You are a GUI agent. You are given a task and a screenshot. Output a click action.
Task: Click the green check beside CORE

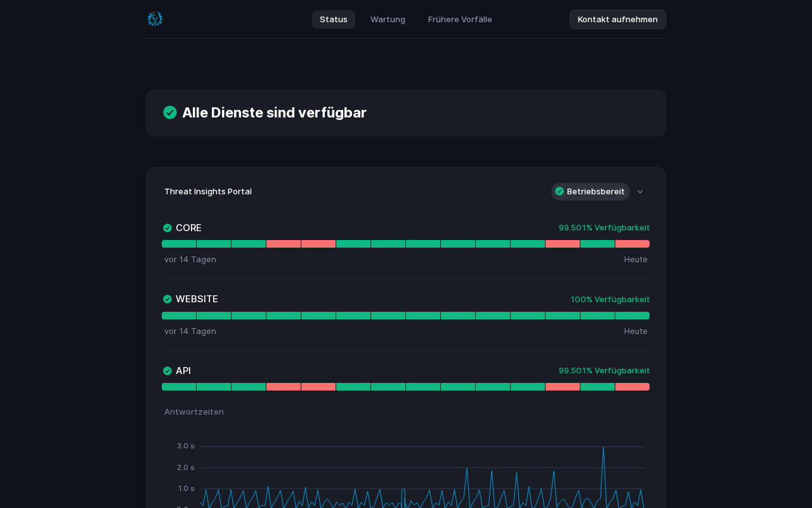(x=167, y=228)
